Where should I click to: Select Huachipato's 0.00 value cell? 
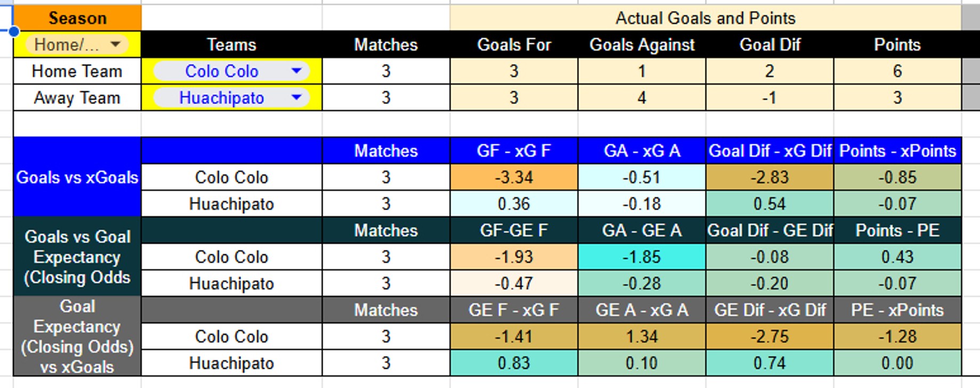[897, 363]
